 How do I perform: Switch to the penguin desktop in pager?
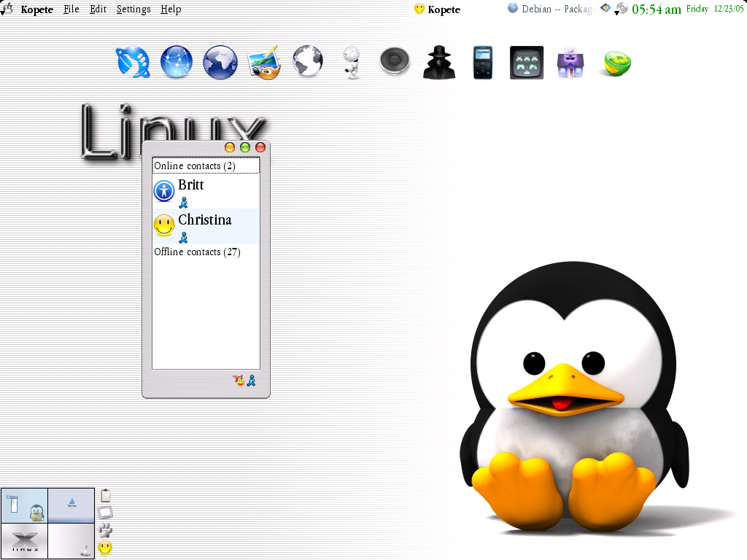click(x=24, y=505)
